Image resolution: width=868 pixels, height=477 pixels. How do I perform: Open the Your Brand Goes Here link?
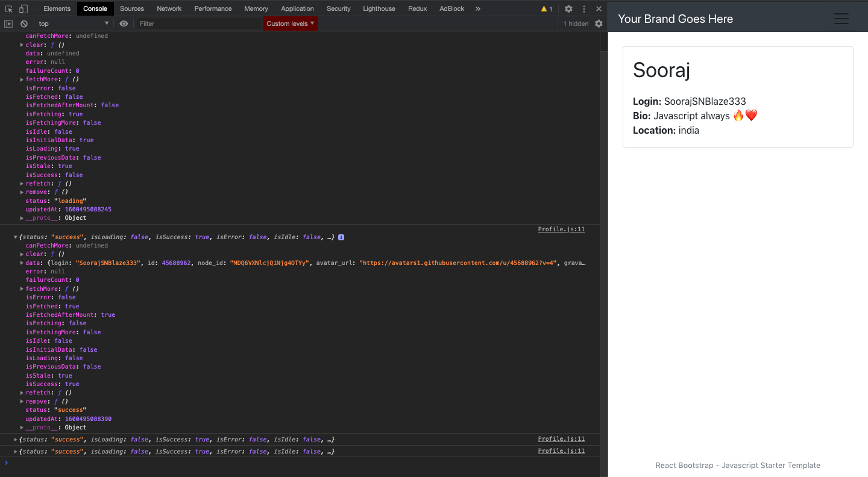(675, 19)
